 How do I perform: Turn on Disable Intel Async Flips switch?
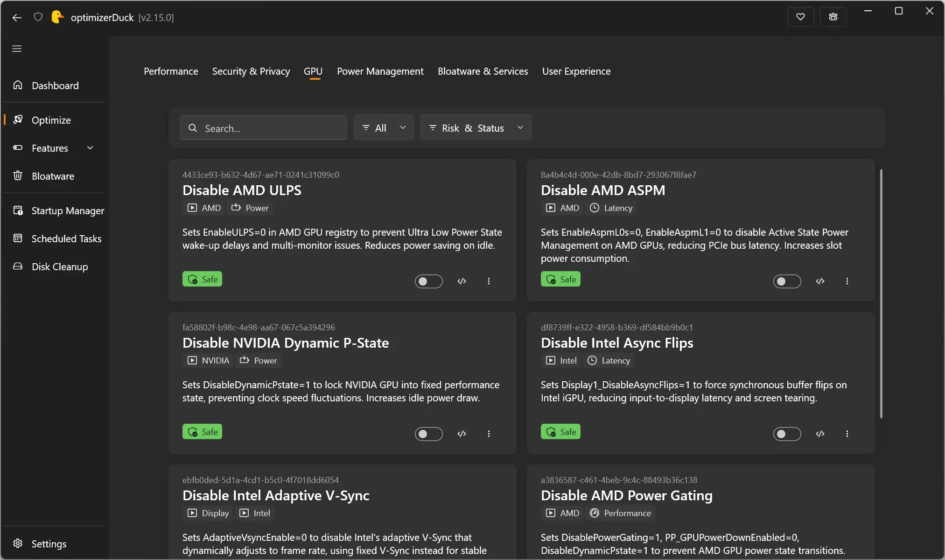click(x=787, y=434)
